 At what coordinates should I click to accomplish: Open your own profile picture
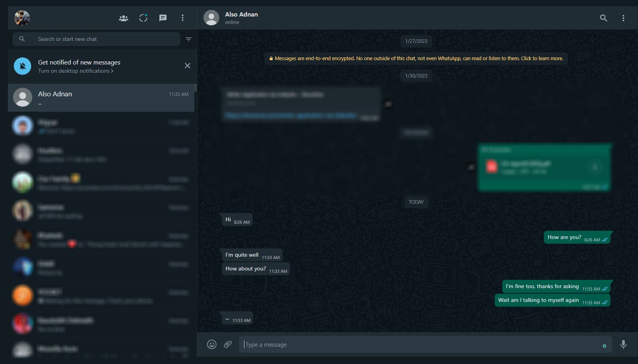tap(22, 18)
